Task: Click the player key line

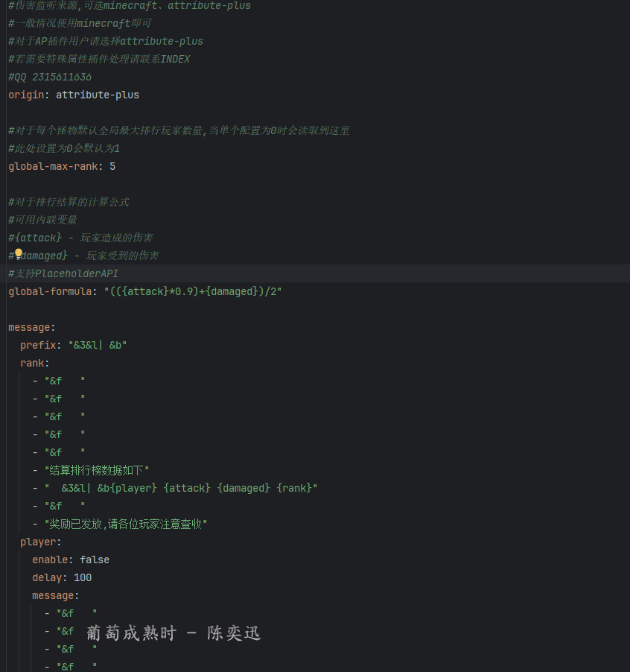Action: click(x=41, y=542)
